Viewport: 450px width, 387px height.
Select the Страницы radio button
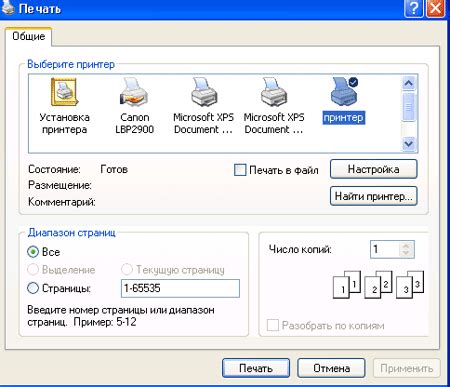[33, 288]
